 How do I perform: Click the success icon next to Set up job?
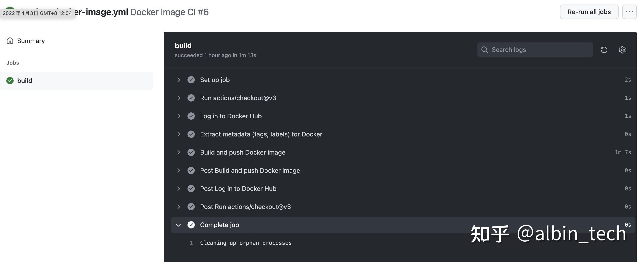click(x=191, y=80)
